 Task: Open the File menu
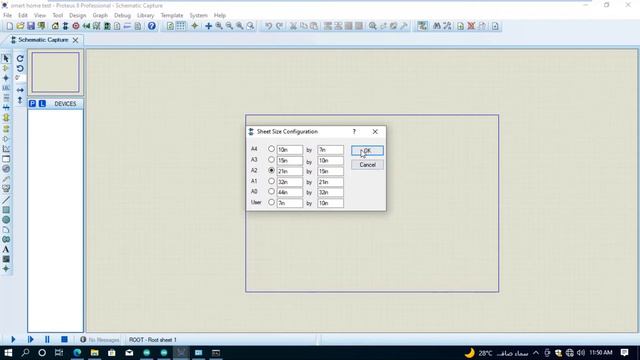[7, 15]
